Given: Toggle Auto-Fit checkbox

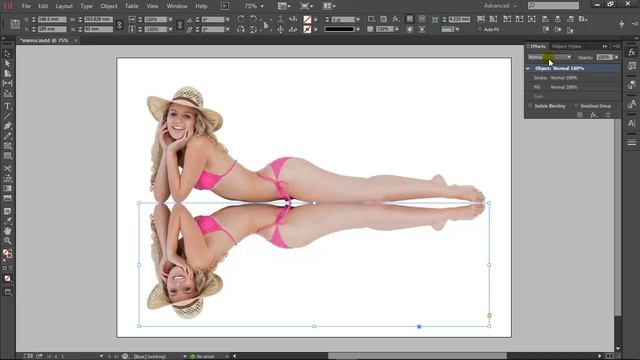Looking at the screenshot, I should [480, 29].
